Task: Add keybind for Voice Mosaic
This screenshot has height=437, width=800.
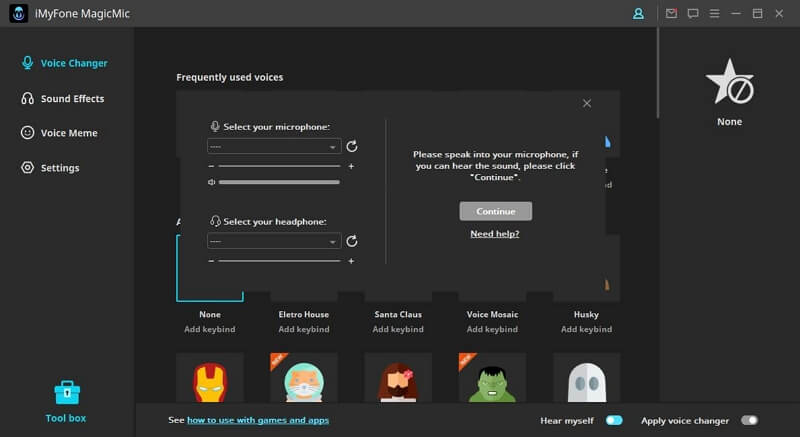Action: click(x=492, y=329)
